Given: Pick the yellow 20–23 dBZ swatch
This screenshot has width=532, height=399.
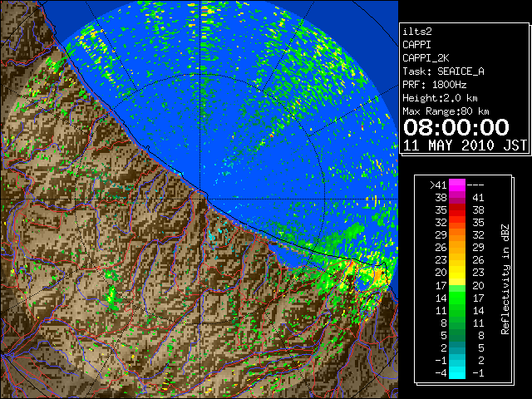Looking at the screenshot, I should 457,273.
